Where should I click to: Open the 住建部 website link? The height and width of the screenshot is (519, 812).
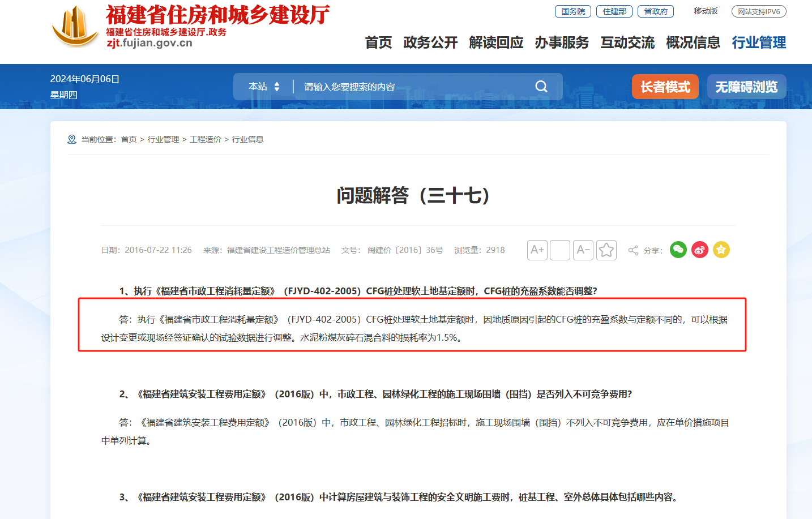(614, 11)
